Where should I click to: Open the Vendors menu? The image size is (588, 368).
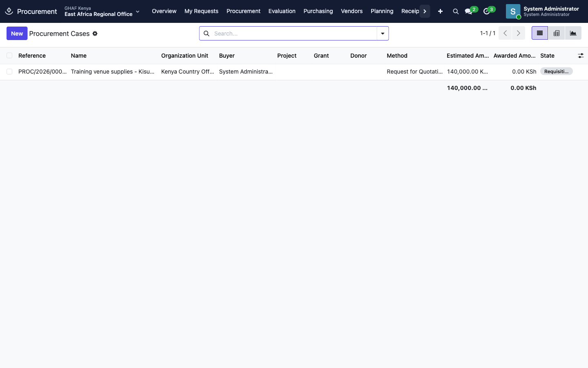click(352, 11)
